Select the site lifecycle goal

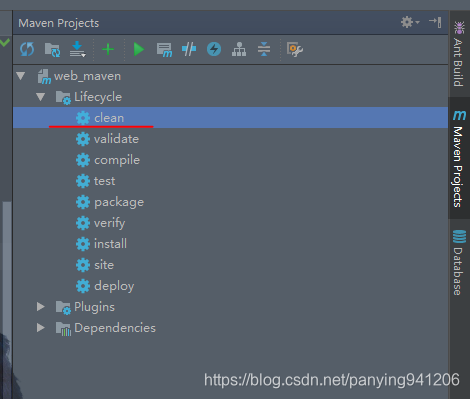click(x=230, y=265)
